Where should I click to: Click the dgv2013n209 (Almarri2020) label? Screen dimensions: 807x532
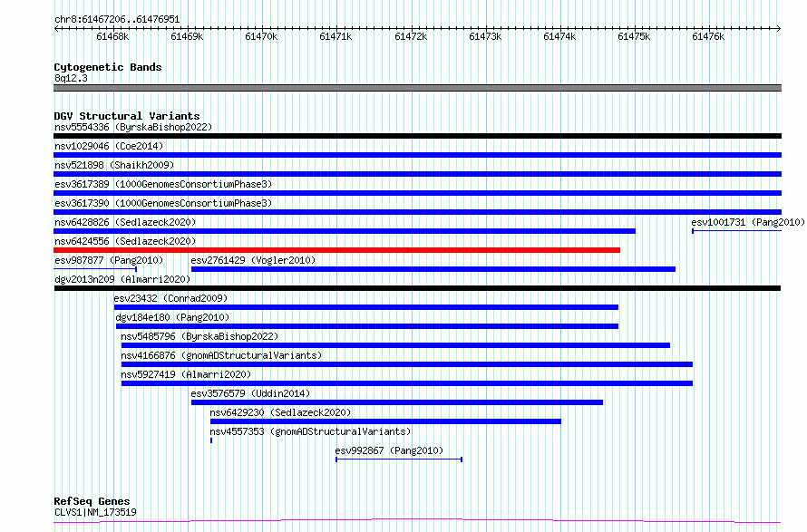click(122, 279)
